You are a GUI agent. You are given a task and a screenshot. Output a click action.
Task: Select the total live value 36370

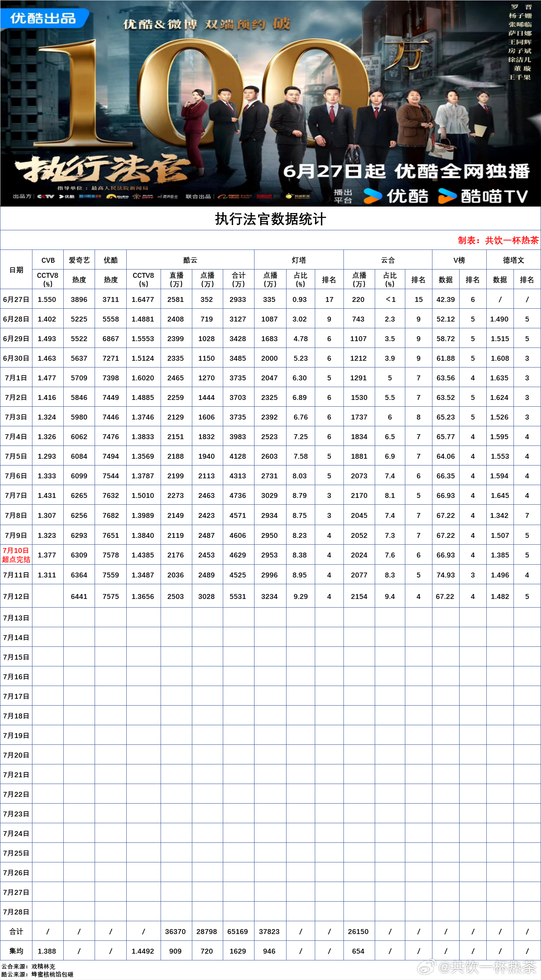click(x=175, y=932)
